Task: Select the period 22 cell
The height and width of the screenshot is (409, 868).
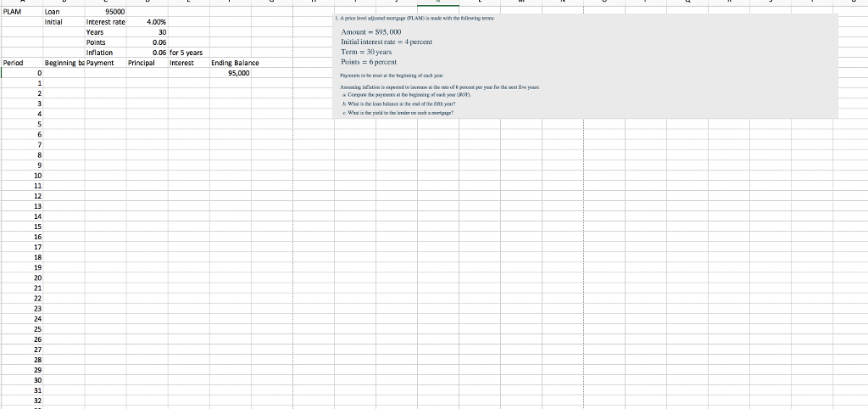Action: [x=22, y=299]
